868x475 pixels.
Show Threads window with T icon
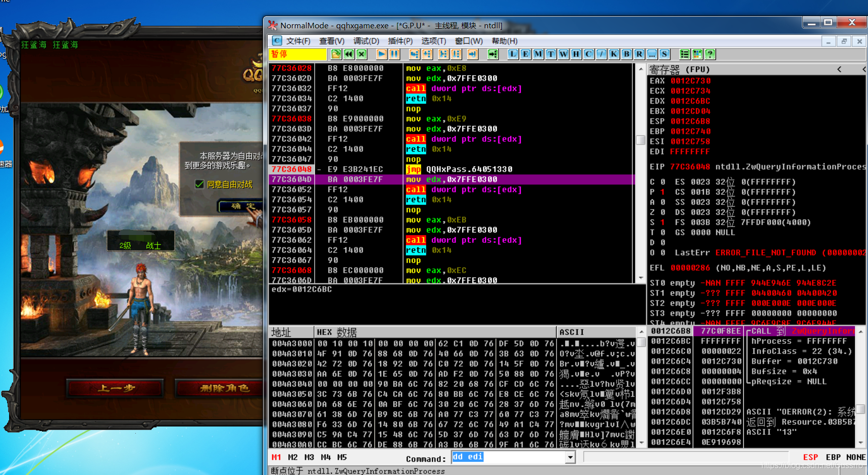pos(551,54)
